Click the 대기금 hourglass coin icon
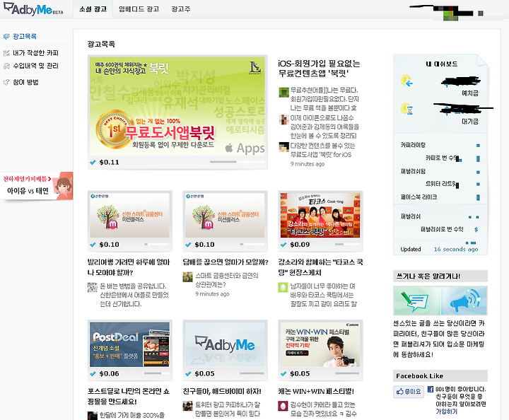This screenshot has height=420, width=509. [406, 109]
